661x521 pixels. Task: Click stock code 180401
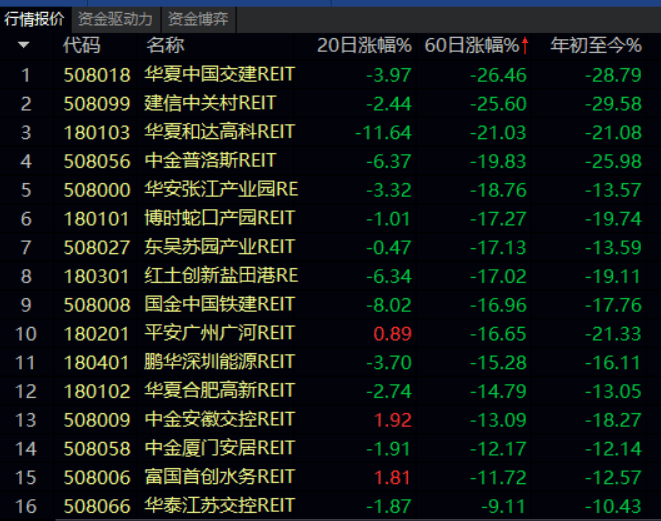97,363
